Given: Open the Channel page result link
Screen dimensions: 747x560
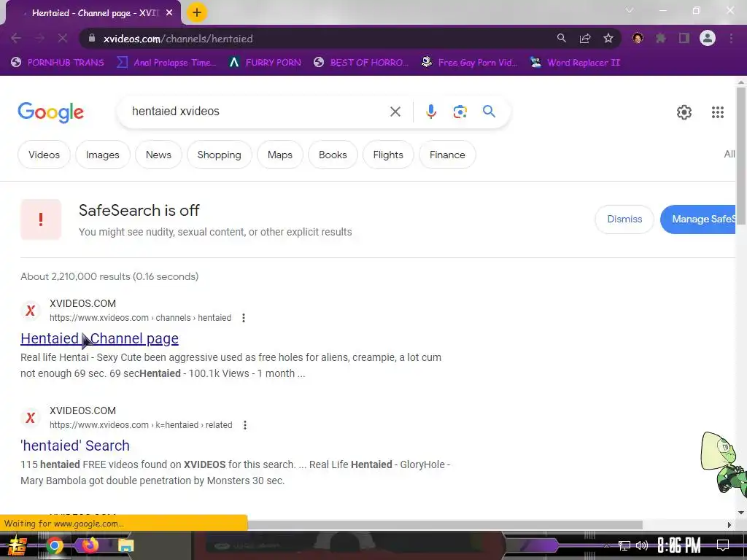Looking at the screenshot, I should 99,338.
